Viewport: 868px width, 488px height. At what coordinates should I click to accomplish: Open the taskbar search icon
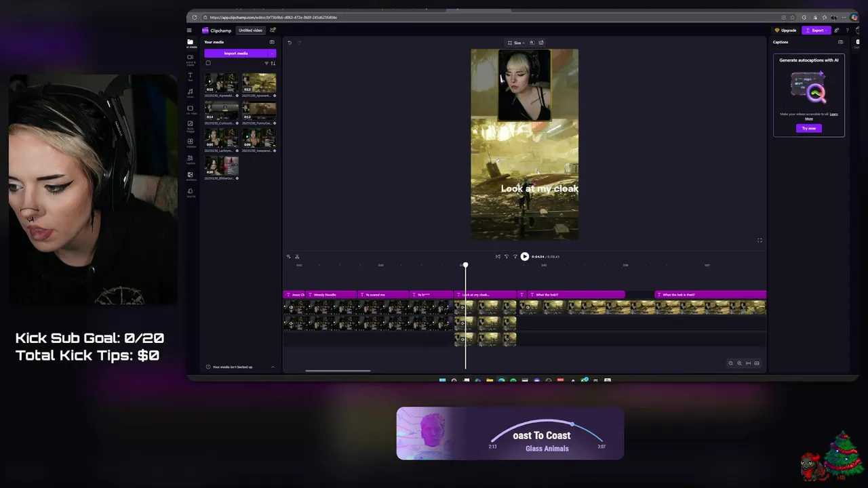point(454,380)
